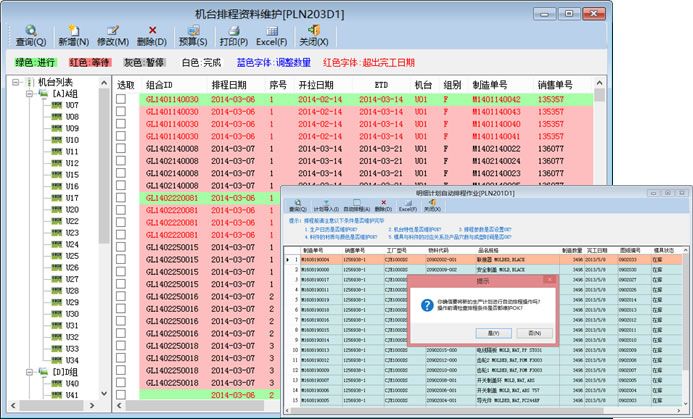Click 关闭(X) in the PLN201D1 toolbar
This screenshot has width=693, height=419.
coord(432,206)
